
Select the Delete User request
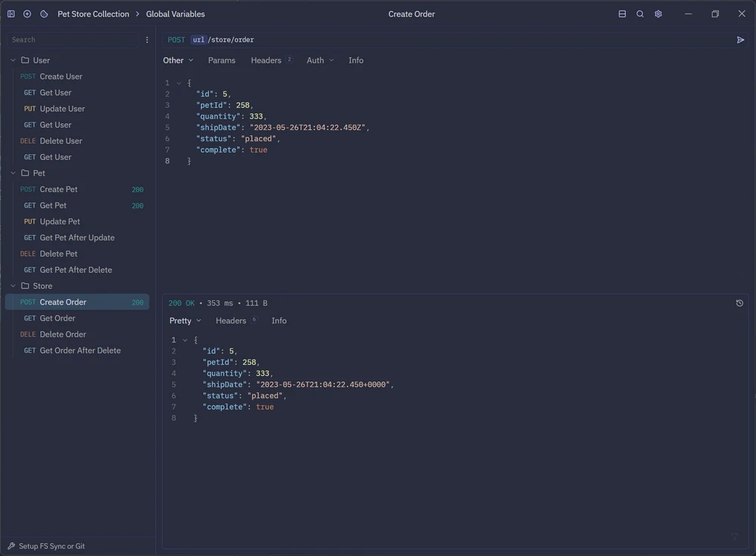pos(77,141)
